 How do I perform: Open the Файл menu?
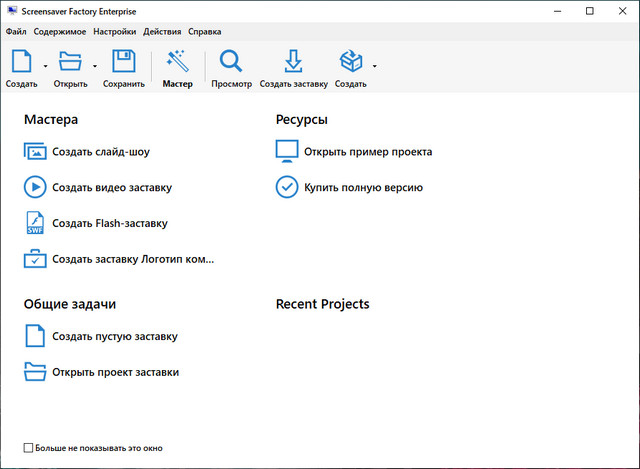16,32
